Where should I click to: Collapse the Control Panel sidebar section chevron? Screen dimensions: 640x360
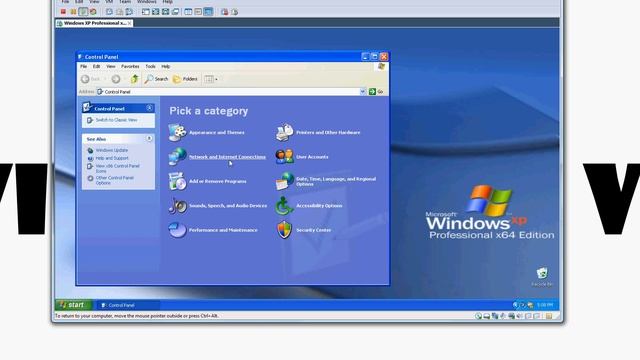coord(149,108)
